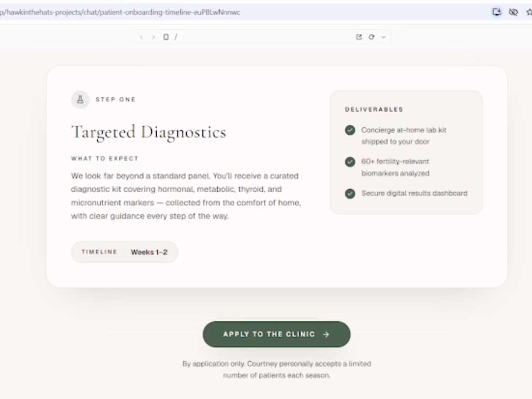The width and height of the screenshot is (532, 399).
Task: Refresh the preview with reload icon
Action: (371, 37)
